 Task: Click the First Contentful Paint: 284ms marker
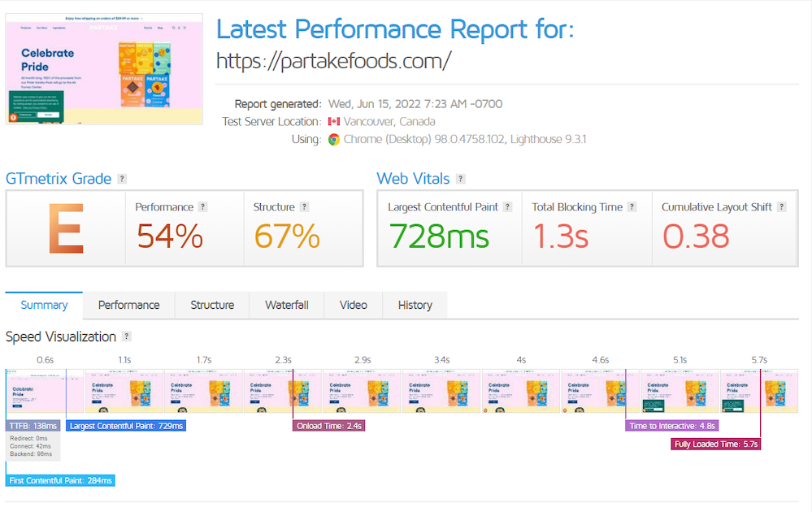click(x=61, y=480)
